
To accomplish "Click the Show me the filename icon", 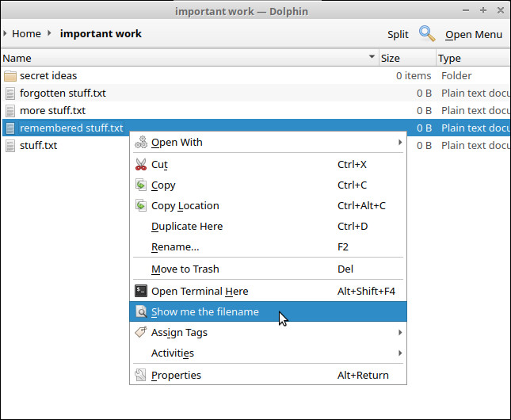I will [141, 311].
